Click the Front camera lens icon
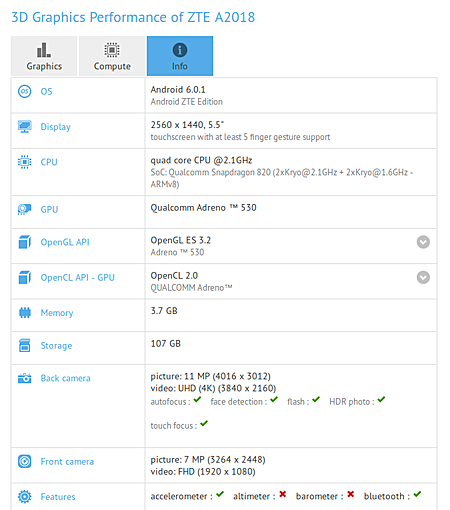Image resolution: width=450 pixels, height=510 pixels. pos(24,461)
